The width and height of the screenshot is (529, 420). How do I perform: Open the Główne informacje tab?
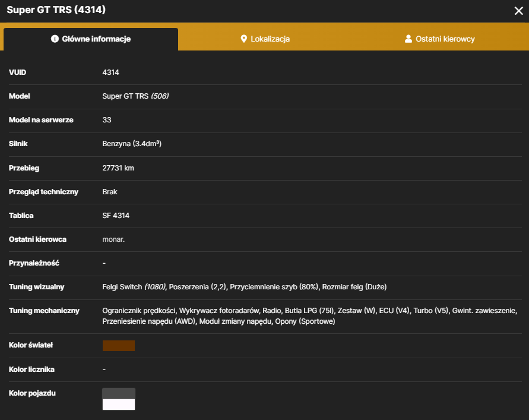[91, 39]
